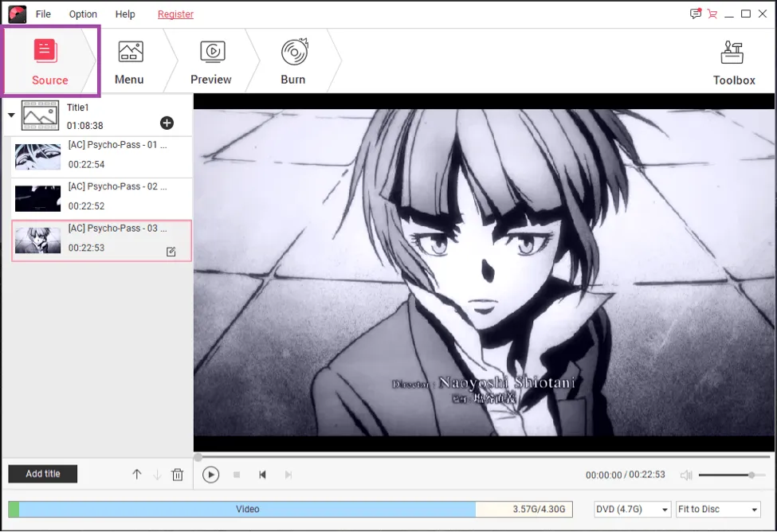
Task: Open the Fit to Disc quality dropdown
Action: [x=718, y=509]
